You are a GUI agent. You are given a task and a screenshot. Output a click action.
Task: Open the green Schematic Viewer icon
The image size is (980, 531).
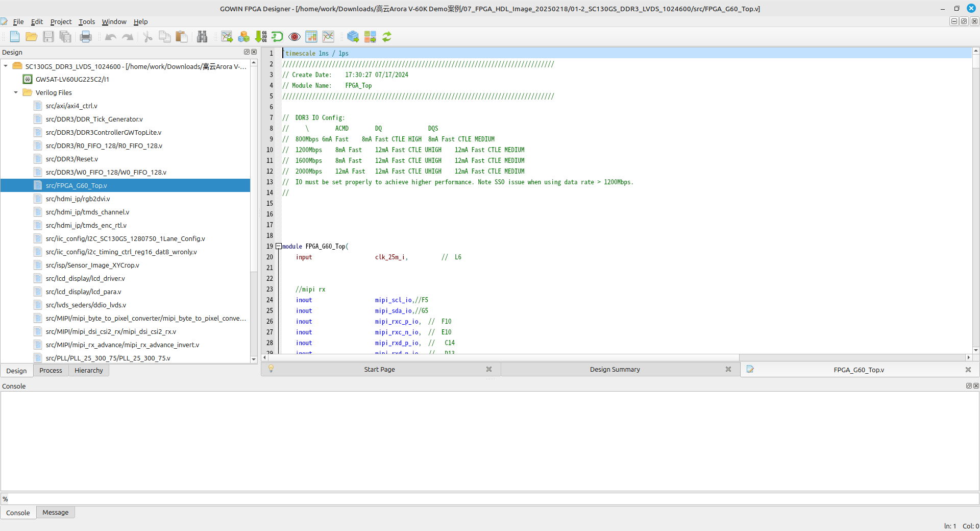tap(277, 37)
